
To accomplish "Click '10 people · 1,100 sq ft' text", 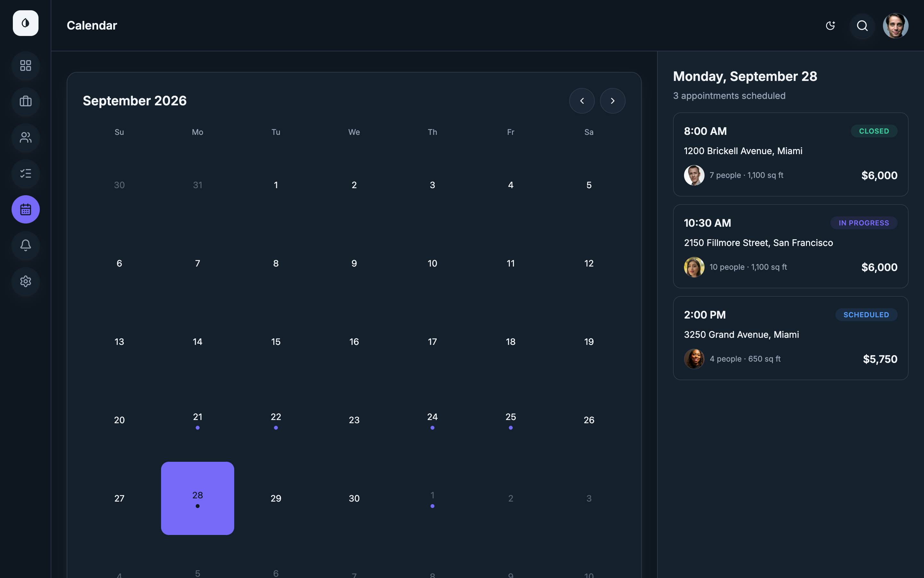I will point(748,267).
